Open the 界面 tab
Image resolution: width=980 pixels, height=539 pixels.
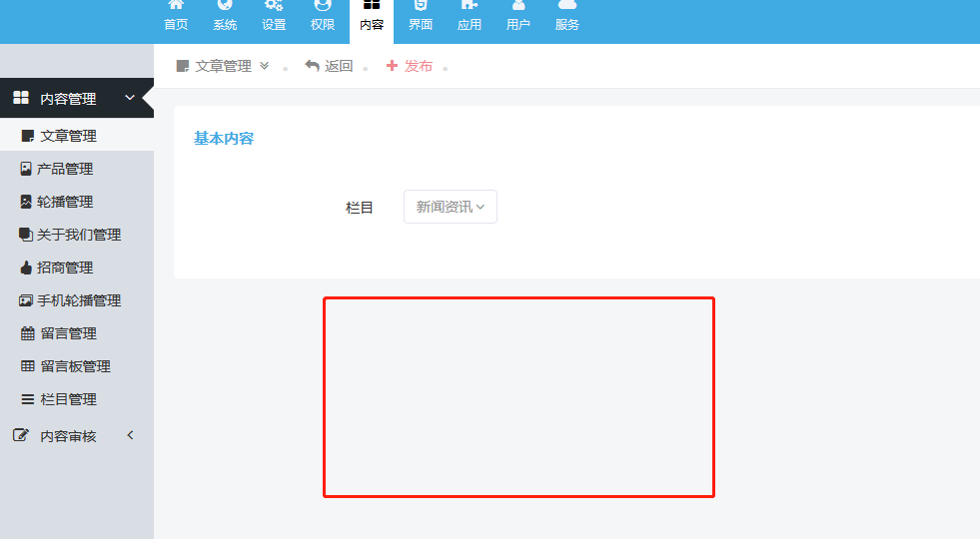point(420,18)
